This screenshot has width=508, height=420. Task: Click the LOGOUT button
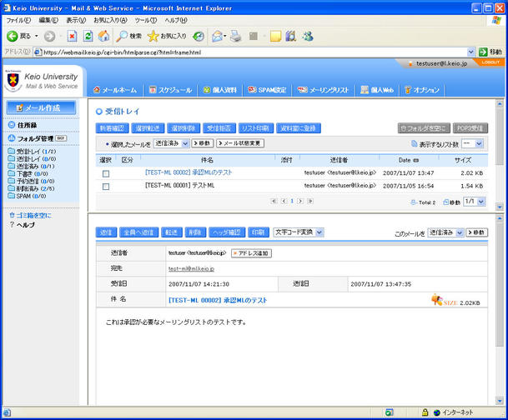pyautogui.click(x=490, y=62)
